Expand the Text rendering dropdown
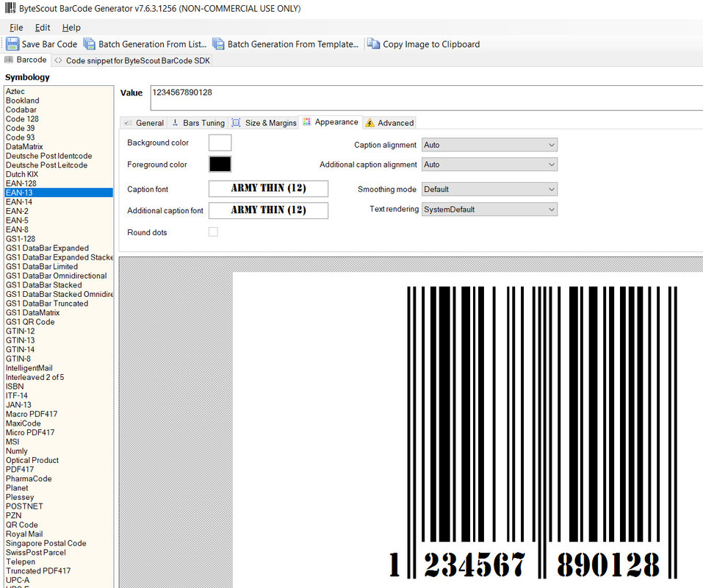The height and width of the screenshot is (588, 703). (489, 209)
